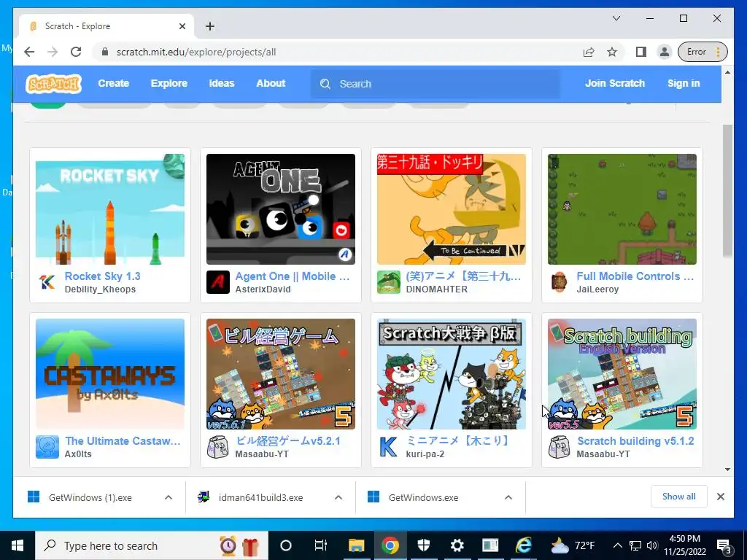
Task: Open a new browser tab with plus
Action: (x=210, y=26)
